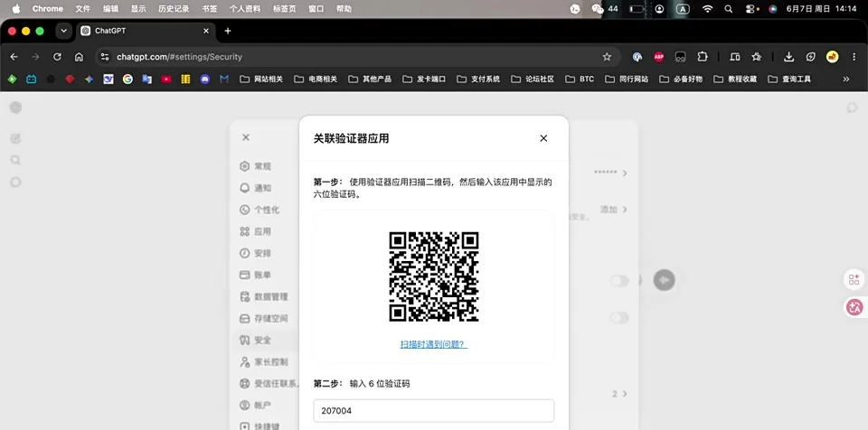The width and height of the screenshot is (868, 430).
Task: Open 家长控制 settings section
Action: (x=264, y=362)
